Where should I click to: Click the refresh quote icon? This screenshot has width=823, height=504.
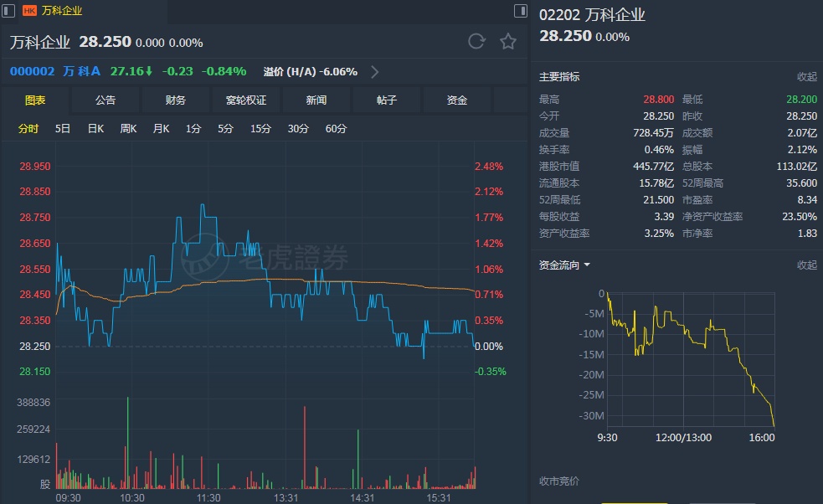point(476,42)
